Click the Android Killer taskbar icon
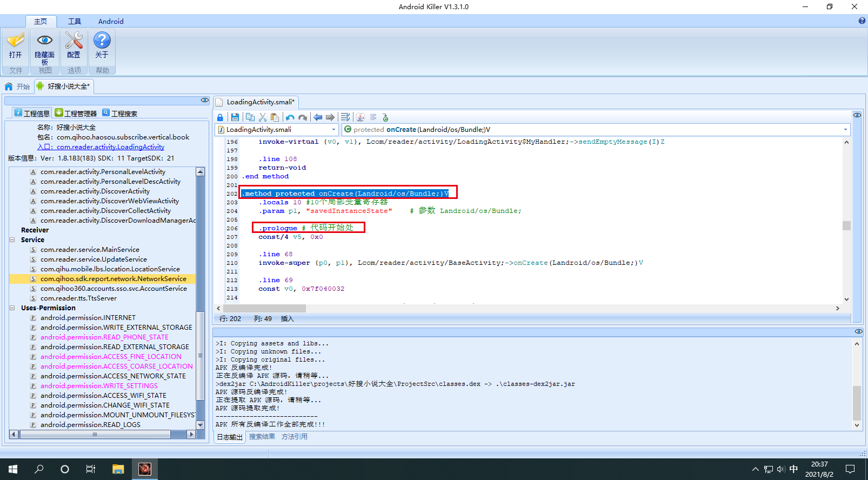The height and width of the screenshot is (480, 868). coord(145,469)
